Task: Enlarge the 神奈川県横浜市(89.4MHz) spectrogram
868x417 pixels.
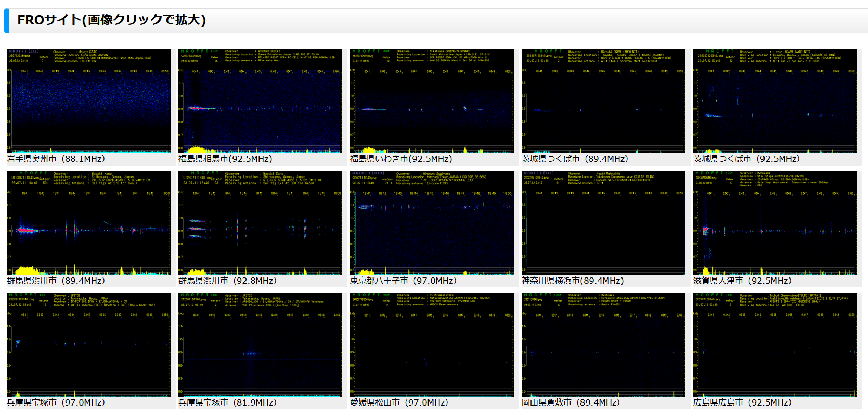Action: tap(603, 223)
